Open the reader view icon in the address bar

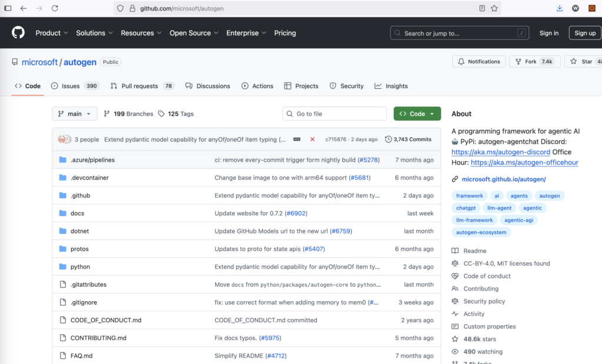(x=482, y=8)
